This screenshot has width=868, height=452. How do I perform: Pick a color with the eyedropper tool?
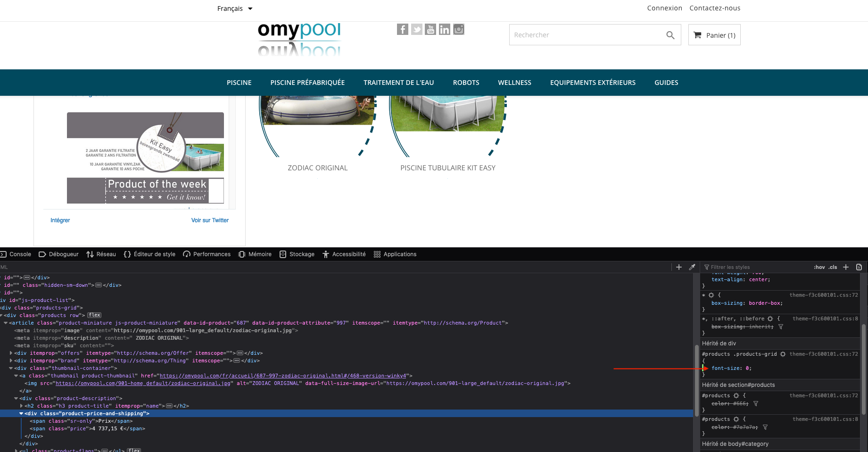692,267
